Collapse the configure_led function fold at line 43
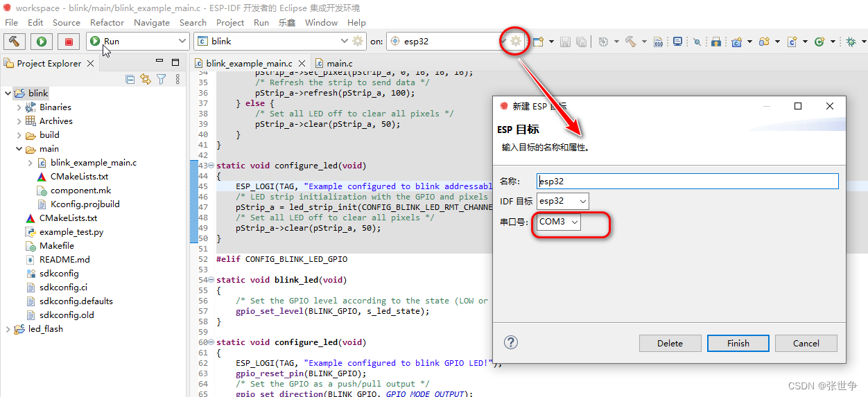Screen dimensions: 868x397 pos(212,166)
